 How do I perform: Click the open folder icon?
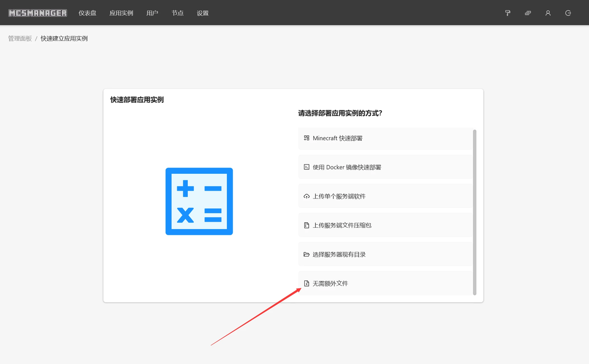coord(306,254)
